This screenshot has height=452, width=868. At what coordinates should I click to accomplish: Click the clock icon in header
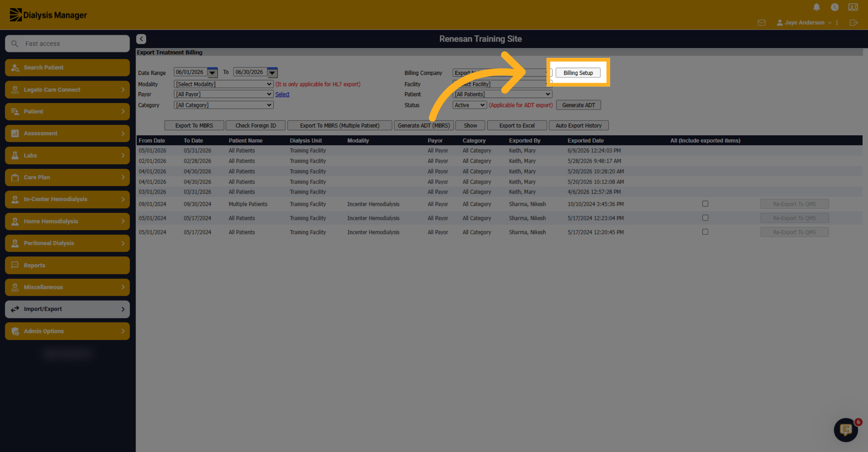coord(834,7)
